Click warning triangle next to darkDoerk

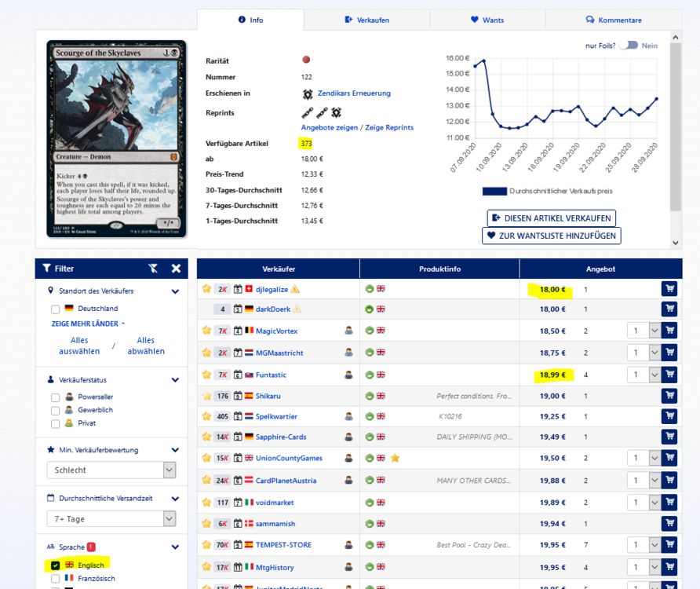pos(297,309)
